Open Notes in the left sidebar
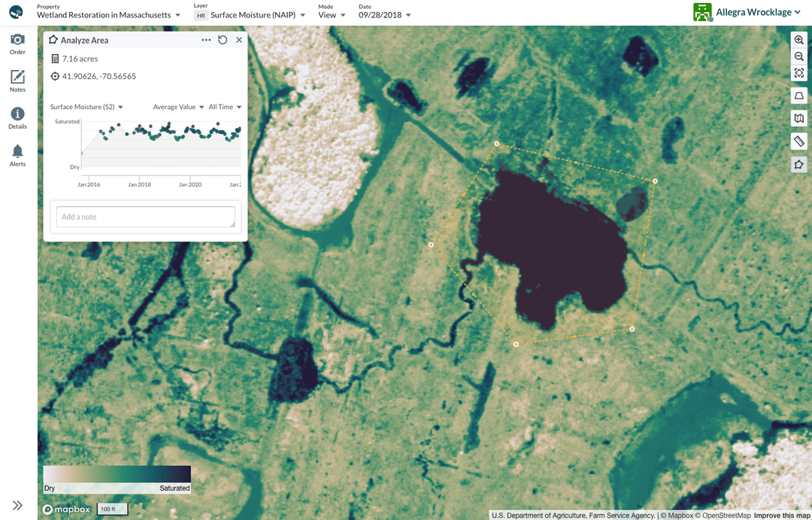This screenshot has width=812, height=520. tap(17, 81)
